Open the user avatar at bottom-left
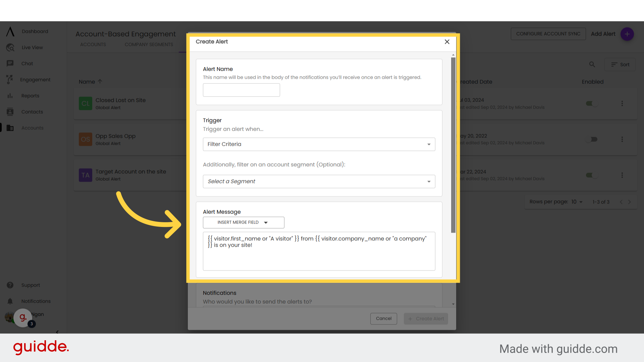 [9, 317]
